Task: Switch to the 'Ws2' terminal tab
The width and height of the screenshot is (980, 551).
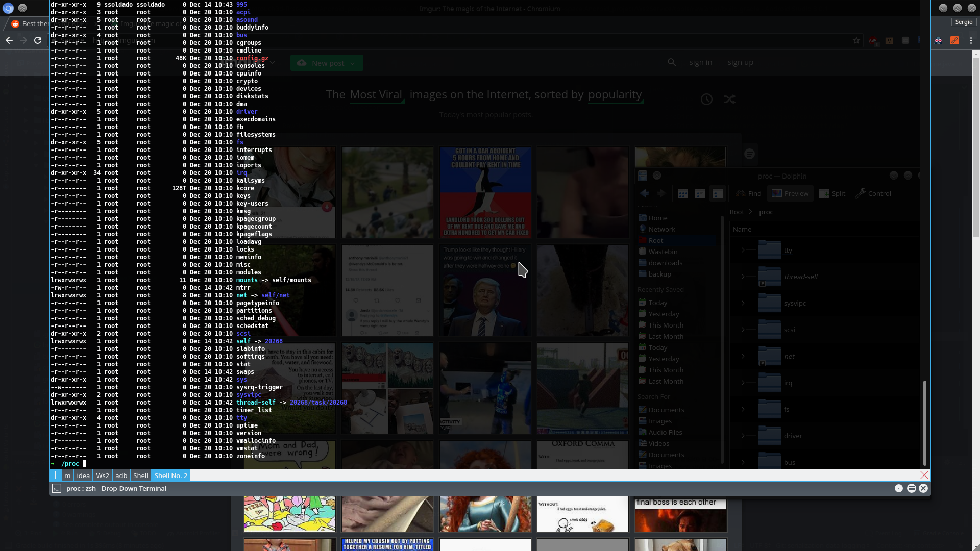Action: click(x=103, y=475)
